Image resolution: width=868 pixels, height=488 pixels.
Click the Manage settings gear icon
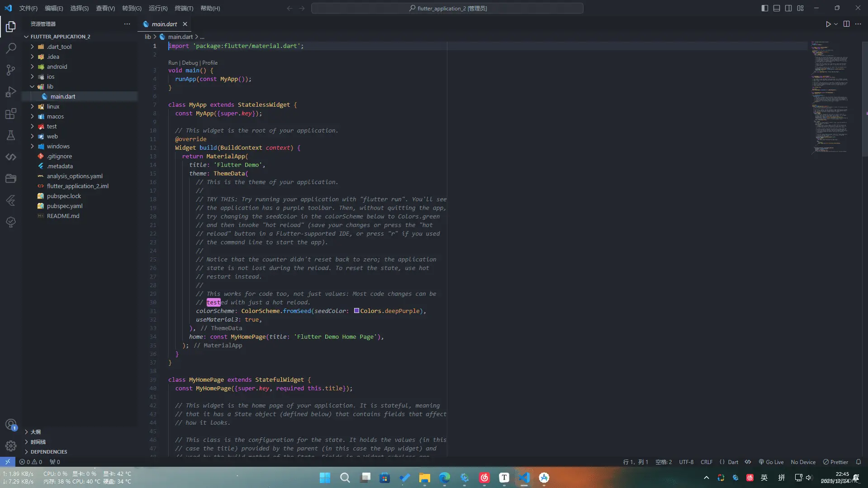pyautogui.click(x=11, y=446)
